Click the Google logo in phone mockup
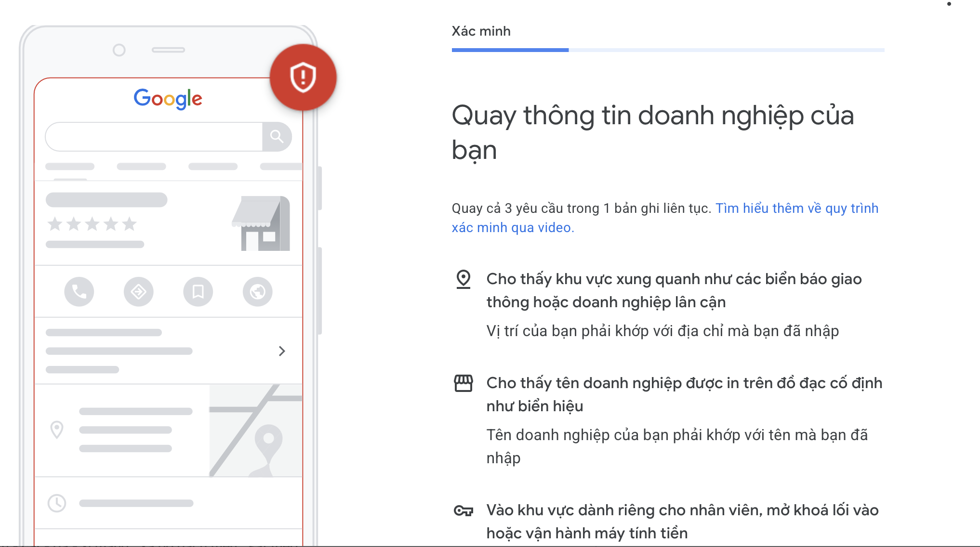 pos(168,99)
